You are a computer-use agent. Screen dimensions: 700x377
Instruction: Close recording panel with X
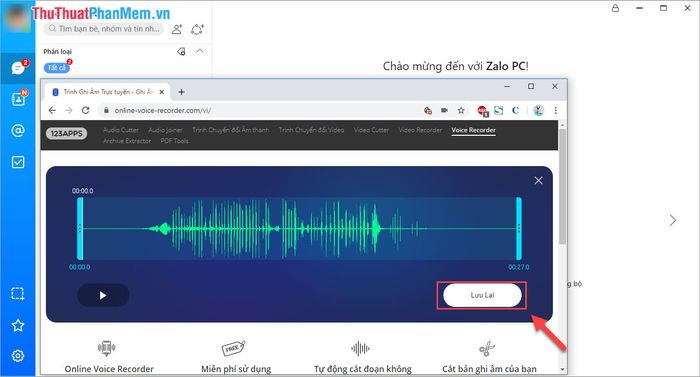(x=538, y=180)
